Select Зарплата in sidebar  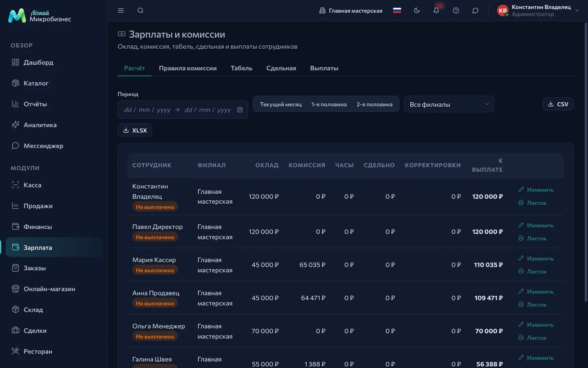coord(54,247)
